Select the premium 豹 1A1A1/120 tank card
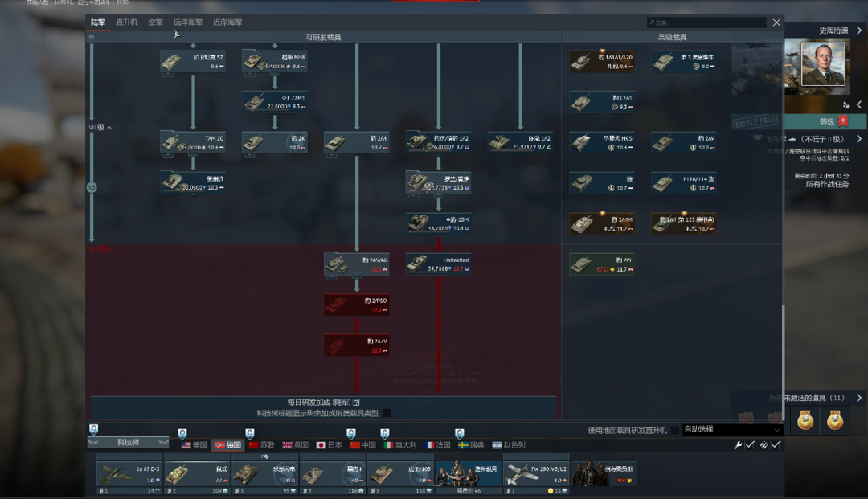This screenshot has width=868, height=499. coord(602,61)
